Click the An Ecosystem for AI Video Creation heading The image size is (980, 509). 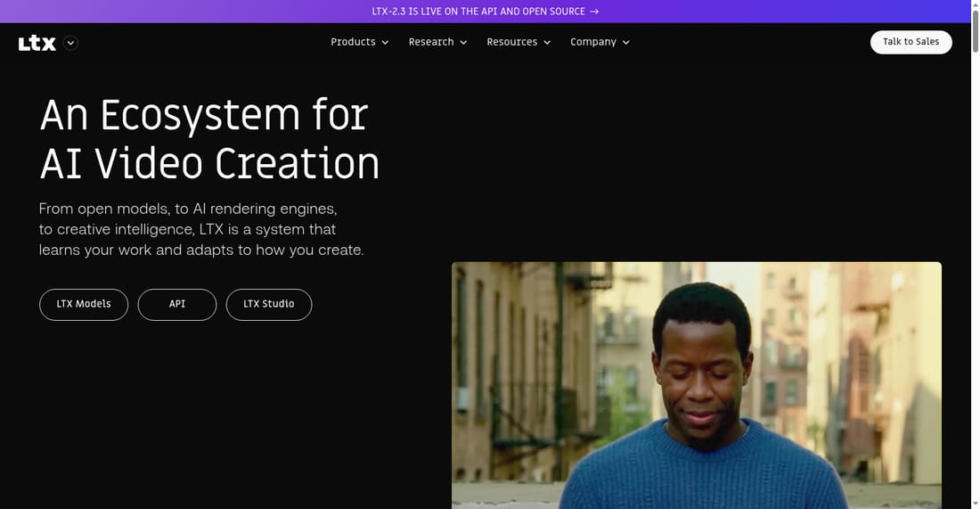point(209,139)
